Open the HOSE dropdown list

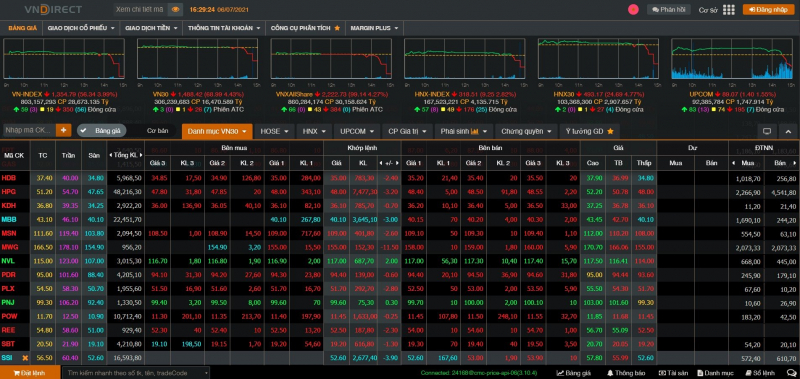[x=274, y=131]
